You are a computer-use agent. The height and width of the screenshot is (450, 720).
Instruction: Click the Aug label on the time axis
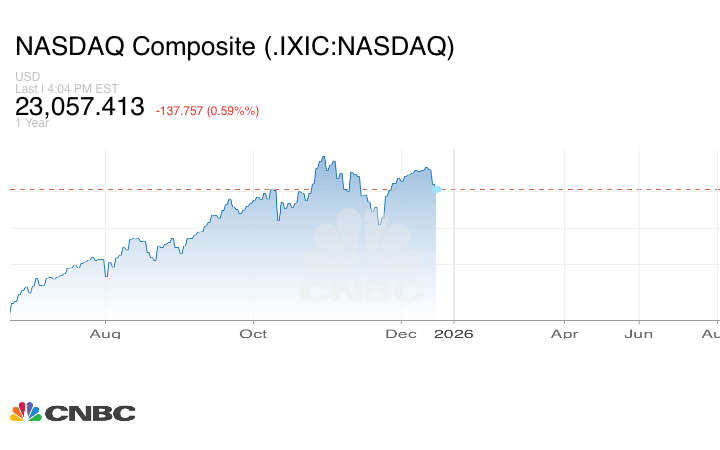(104, 333)
